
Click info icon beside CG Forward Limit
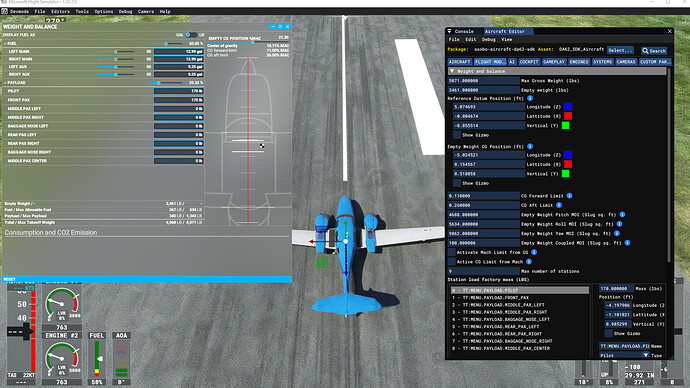coord(569,196)
